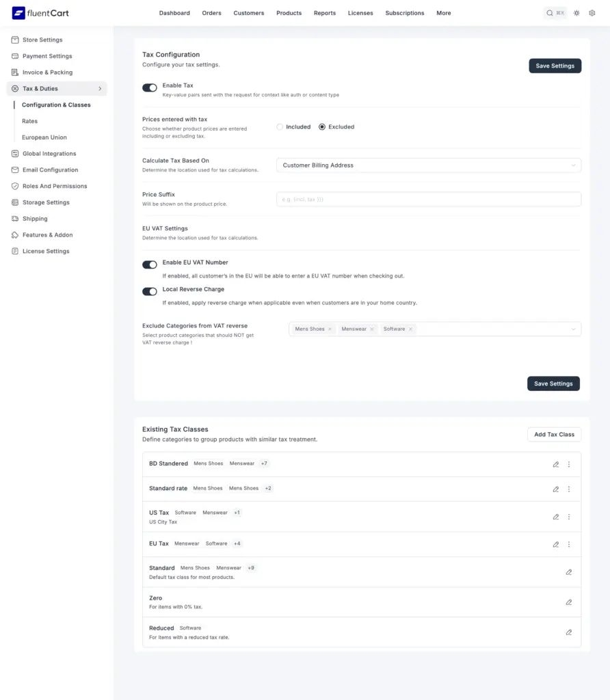Open the Reports menu item
Image resolution: width=610 pixels, height=700 pixels.
pyautogui.click(x=324, y=13)
